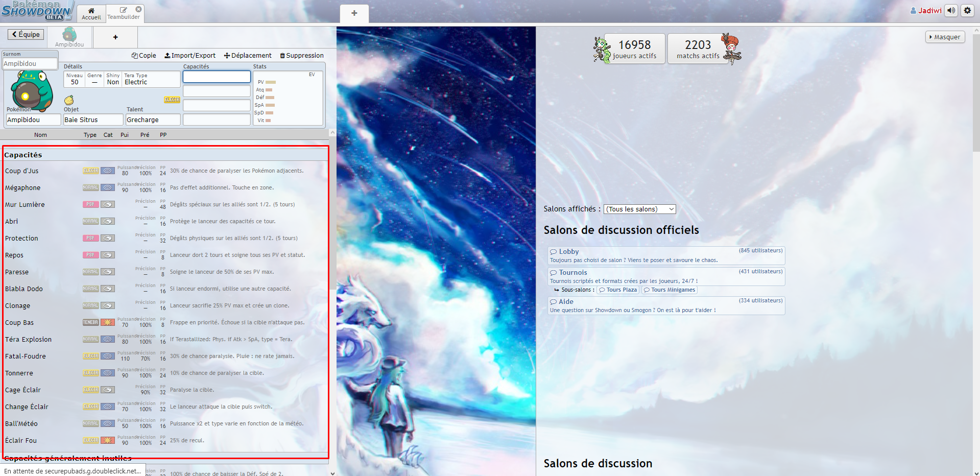Click the Baie Sitrus item icon
Screen dimensions: 980x476
[69, 100]
